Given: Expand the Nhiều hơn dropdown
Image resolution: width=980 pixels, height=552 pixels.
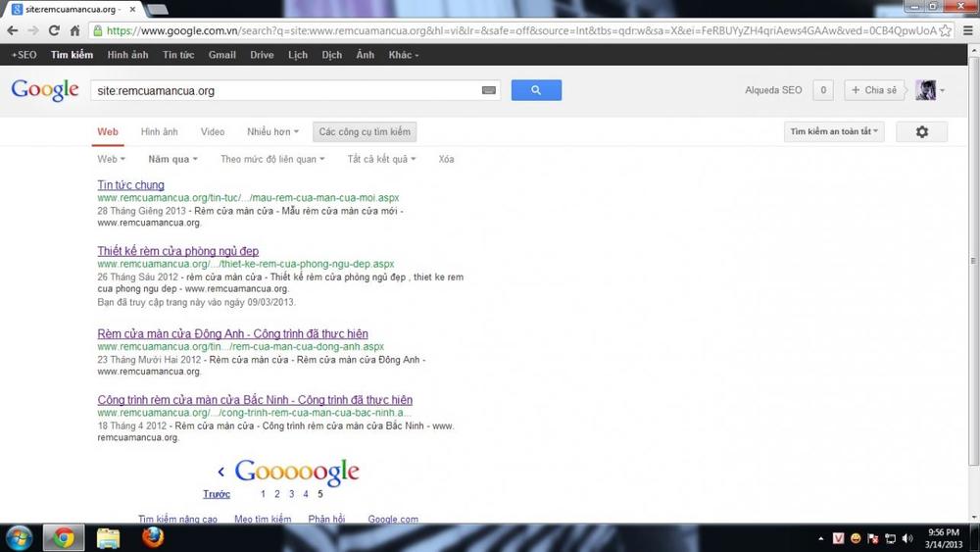Looking at the screenshot, I should pos(272,132).
